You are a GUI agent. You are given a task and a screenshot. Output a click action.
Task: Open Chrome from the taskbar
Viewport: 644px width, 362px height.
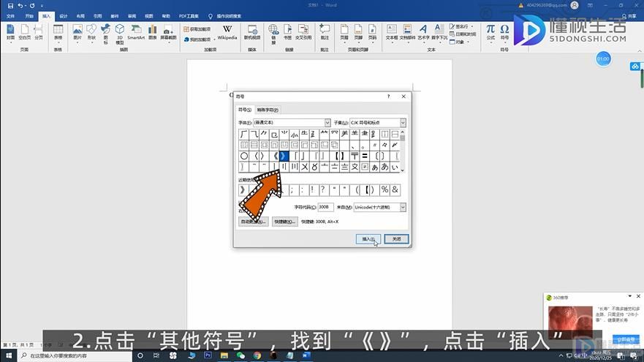(257, 355)
